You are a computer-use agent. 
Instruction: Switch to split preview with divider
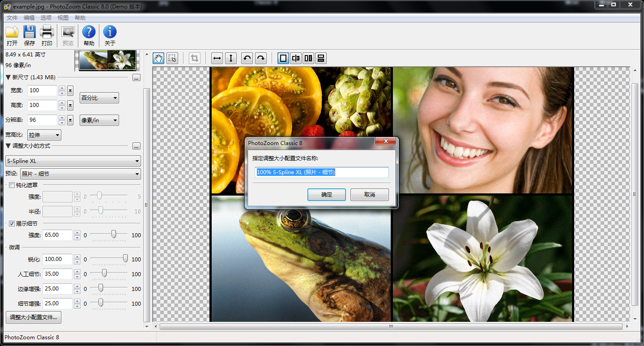pyautogui.click(x=296, y=58)
